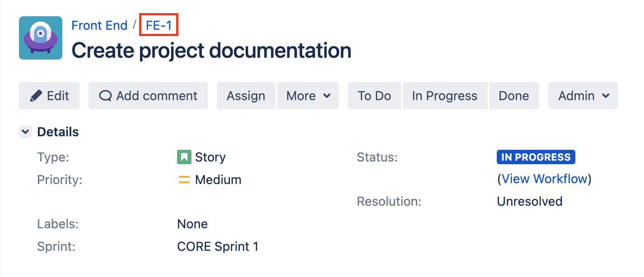Transition issue to Done
Screen dimensions: 644x277
514,96
